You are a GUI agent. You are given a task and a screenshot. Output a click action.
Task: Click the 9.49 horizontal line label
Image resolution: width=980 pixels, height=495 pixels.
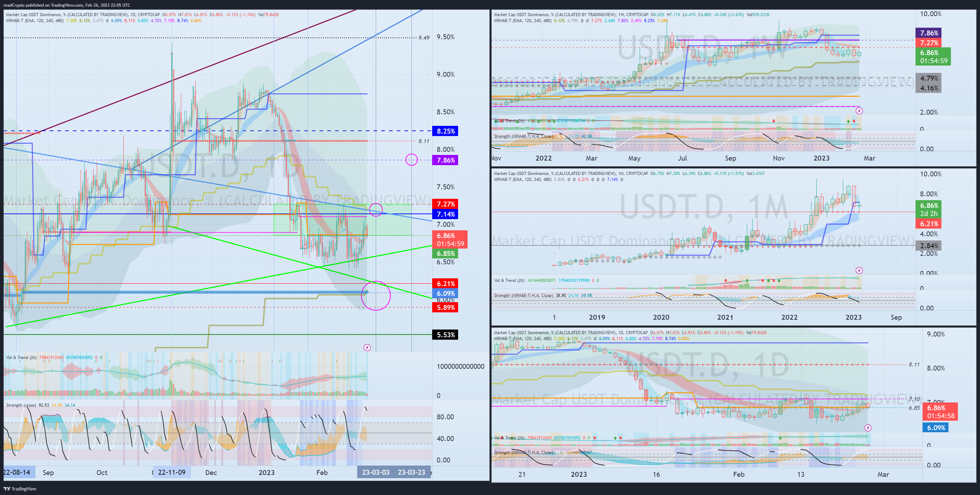(x=424, y=38)
